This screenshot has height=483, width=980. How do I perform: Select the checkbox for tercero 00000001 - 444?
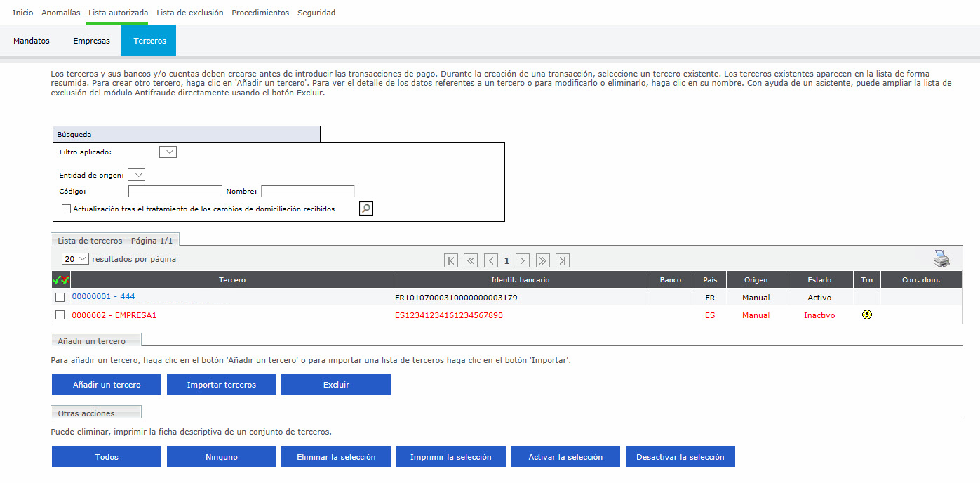click(60, 297)
